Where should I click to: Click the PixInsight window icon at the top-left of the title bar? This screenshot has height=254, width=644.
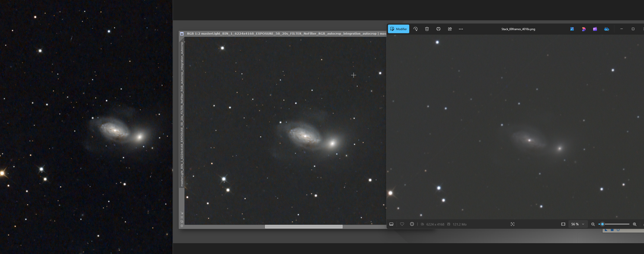pos(182,34)
